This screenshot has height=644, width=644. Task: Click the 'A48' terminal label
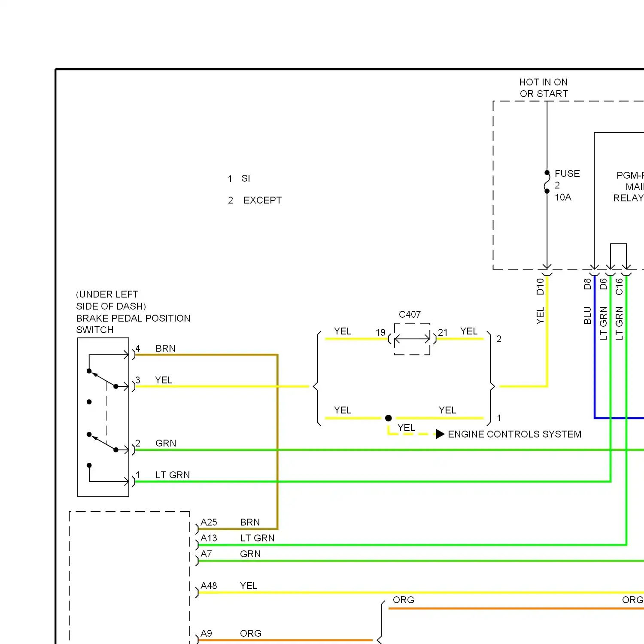(209, 586)
